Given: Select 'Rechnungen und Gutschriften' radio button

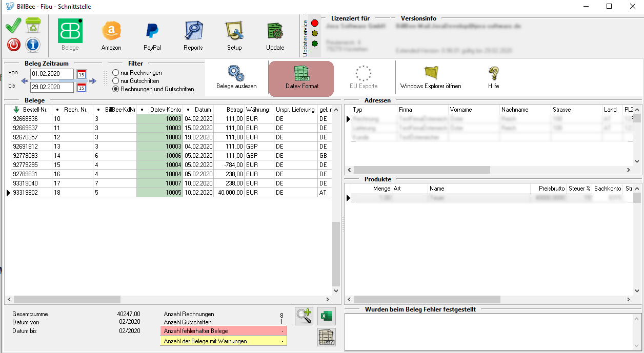Looking at the screenshot, I should (x=116, y=89).
